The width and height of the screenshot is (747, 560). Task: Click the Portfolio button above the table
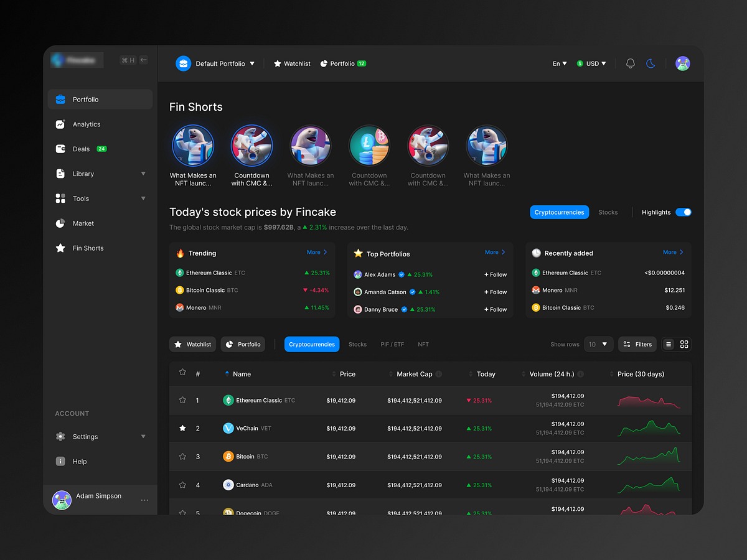tap(243, 344)
